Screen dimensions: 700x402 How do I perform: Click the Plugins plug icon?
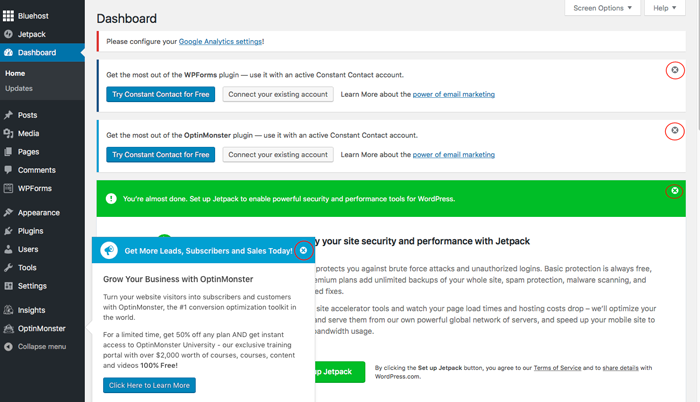click(9, 231)
